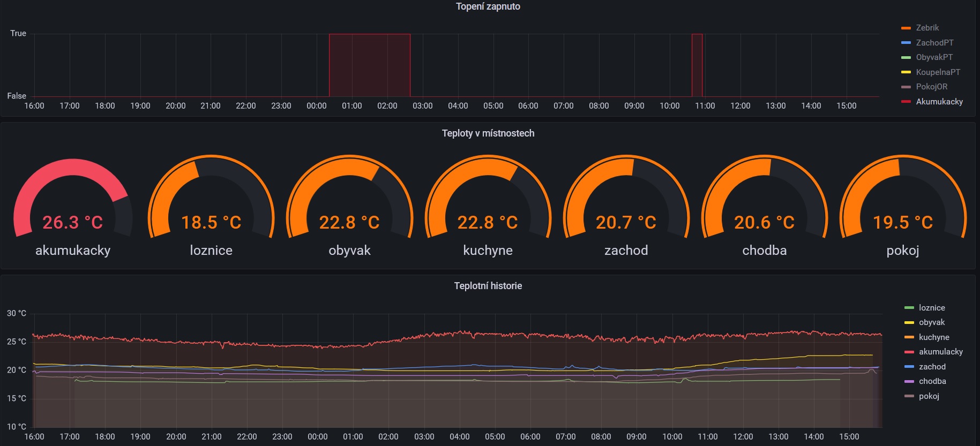Toggle the pokoj series in history legend
The image size is (980, 446).
point(929,396)
